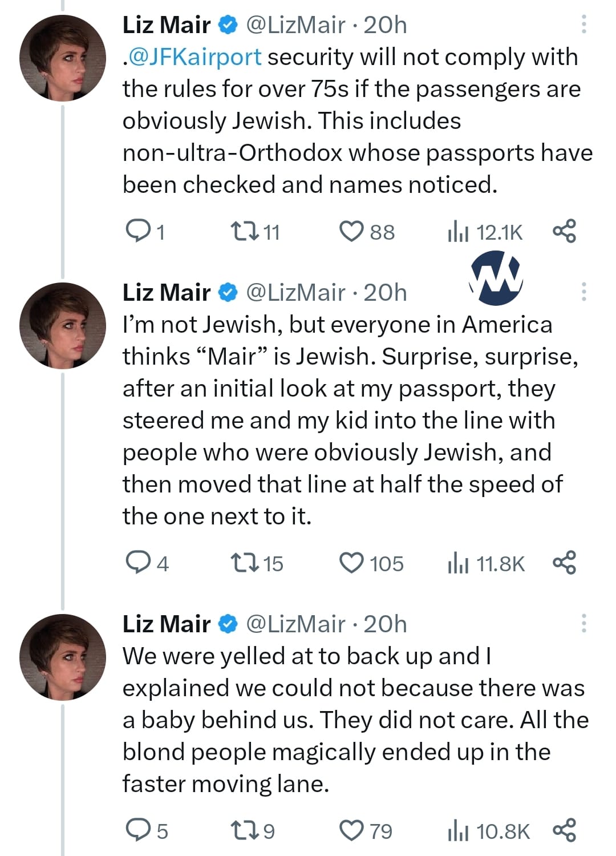
Task: Open more options for the first tweet
Action: tap(583, 25)
